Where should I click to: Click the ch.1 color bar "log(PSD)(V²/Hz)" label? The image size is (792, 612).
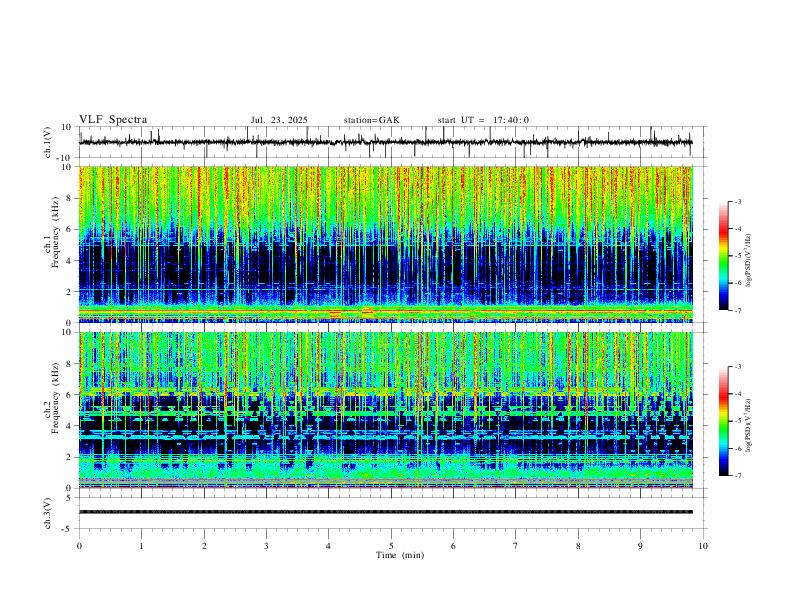pyautogui.click(x=748, y=261)
